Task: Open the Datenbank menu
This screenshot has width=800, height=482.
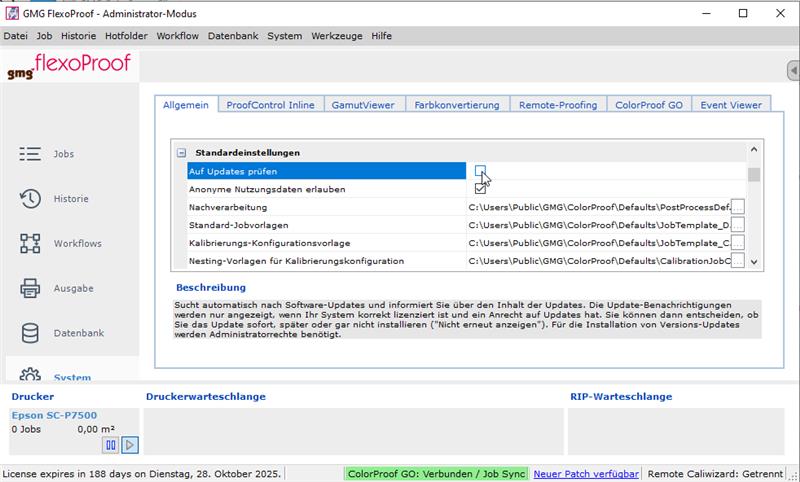Action: 233,36
